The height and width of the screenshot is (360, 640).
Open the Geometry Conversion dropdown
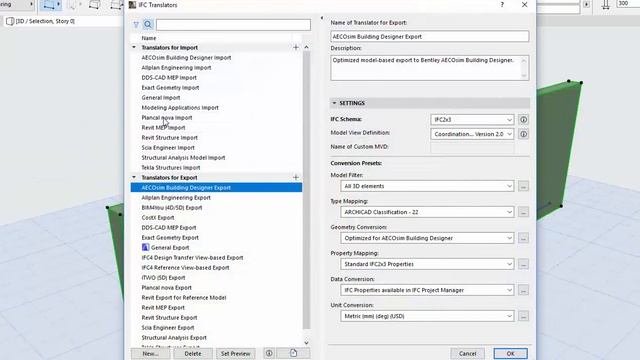(427, 238)
